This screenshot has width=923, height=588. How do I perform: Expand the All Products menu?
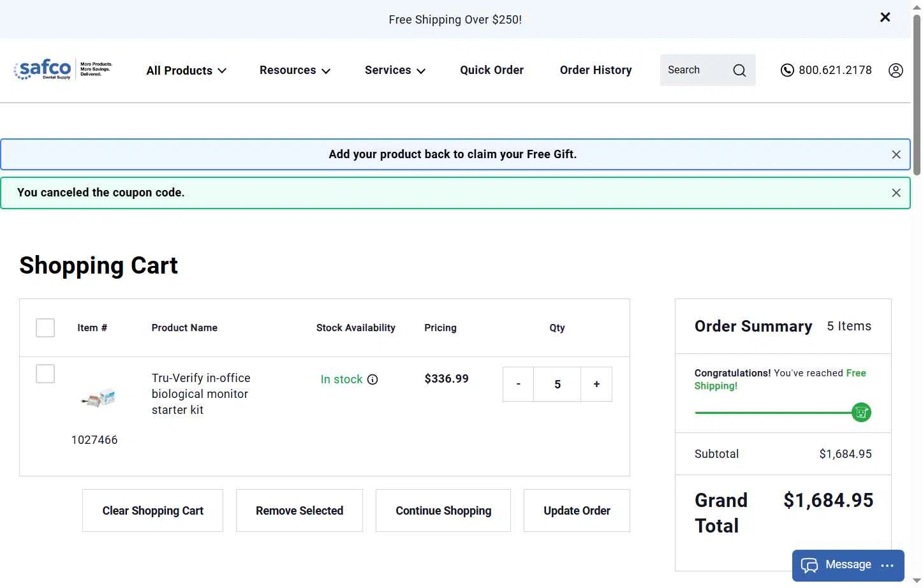click(186, 71)
